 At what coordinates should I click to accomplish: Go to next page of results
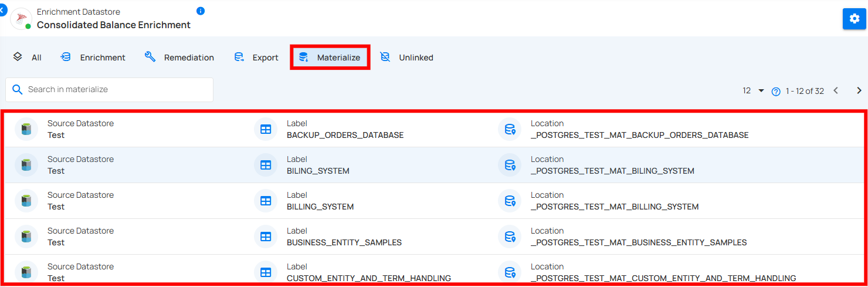[x=859, y=90]
